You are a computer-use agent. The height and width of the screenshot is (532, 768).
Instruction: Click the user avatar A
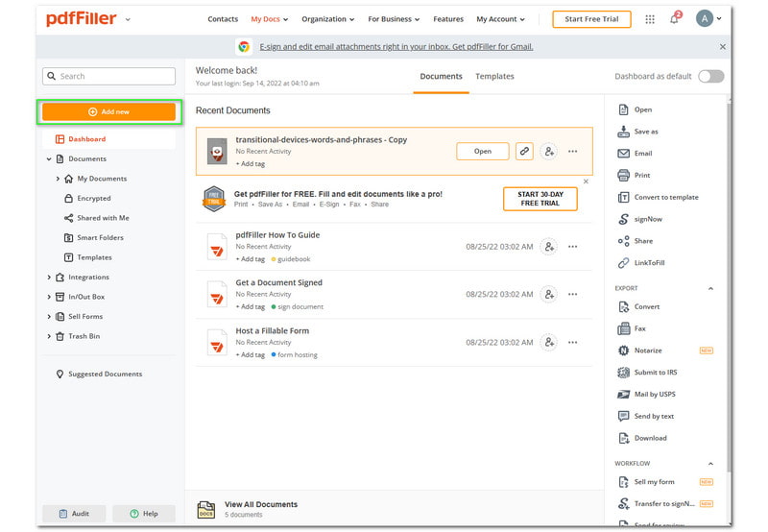(x=705, y=18)
